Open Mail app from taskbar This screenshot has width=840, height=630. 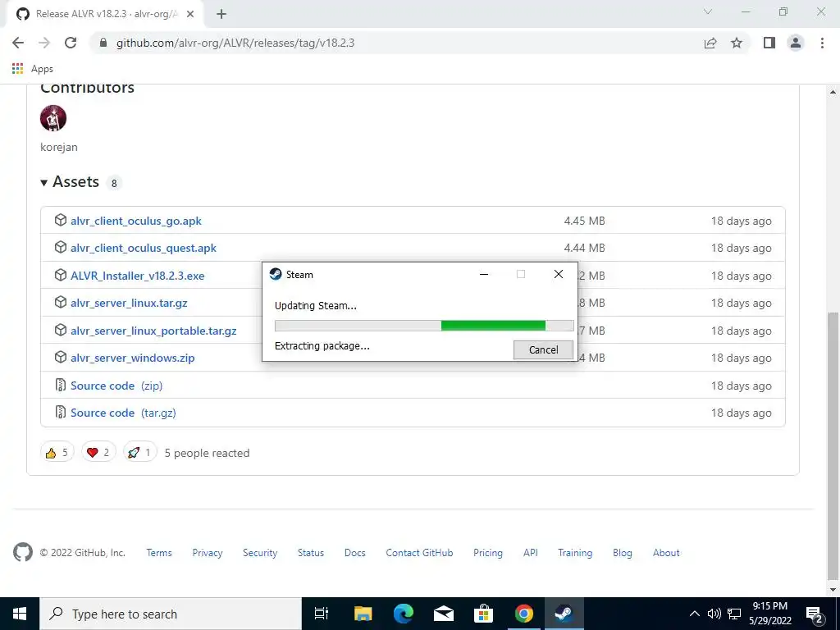pos(444,614)
